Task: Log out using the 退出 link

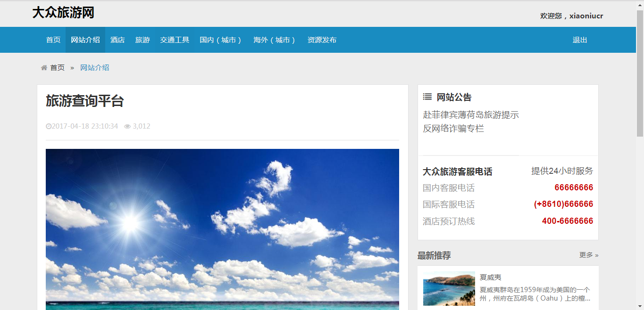Action: point(580,40)
